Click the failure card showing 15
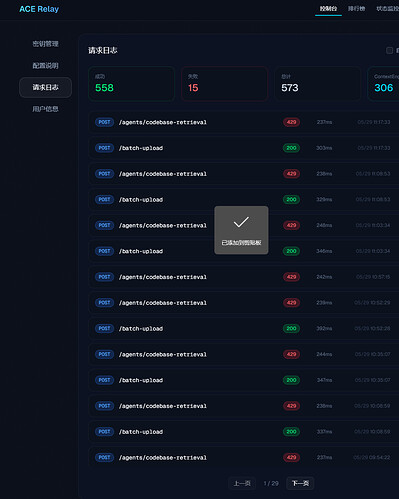This screenshot has width=399, height=499. (225, 84)
